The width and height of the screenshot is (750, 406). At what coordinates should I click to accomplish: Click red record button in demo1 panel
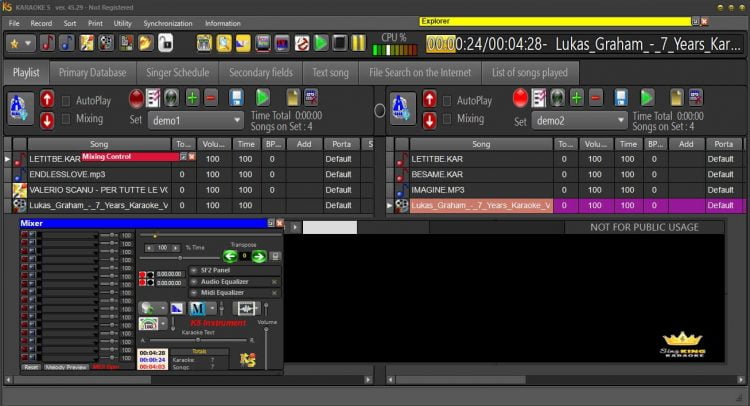coord(136,99)
